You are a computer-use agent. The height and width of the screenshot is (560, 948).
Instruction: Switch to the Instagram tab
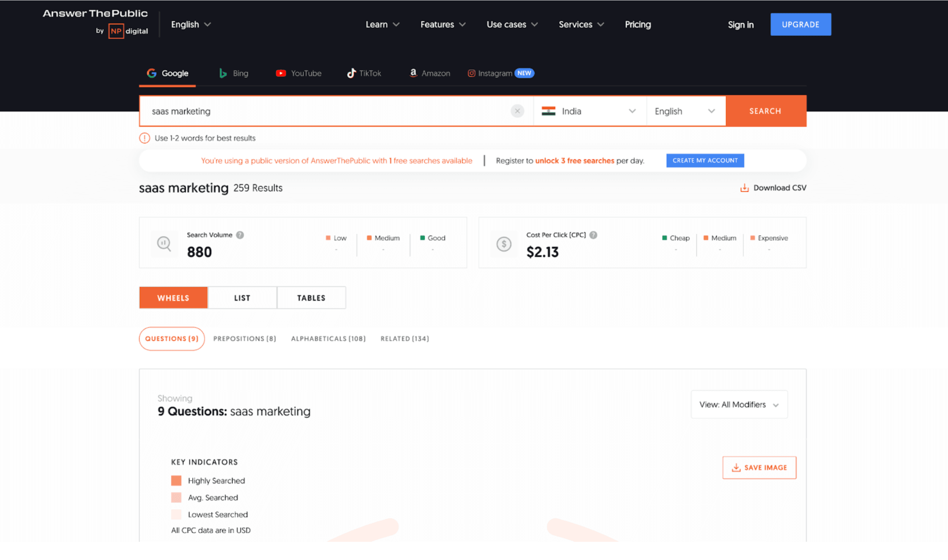click(501, 73)
